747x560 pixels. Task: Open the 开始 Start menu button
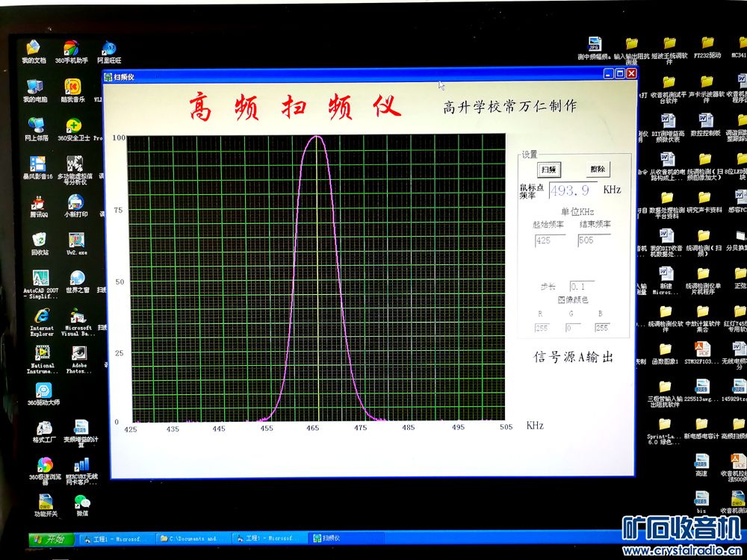(x=52, y=539)
